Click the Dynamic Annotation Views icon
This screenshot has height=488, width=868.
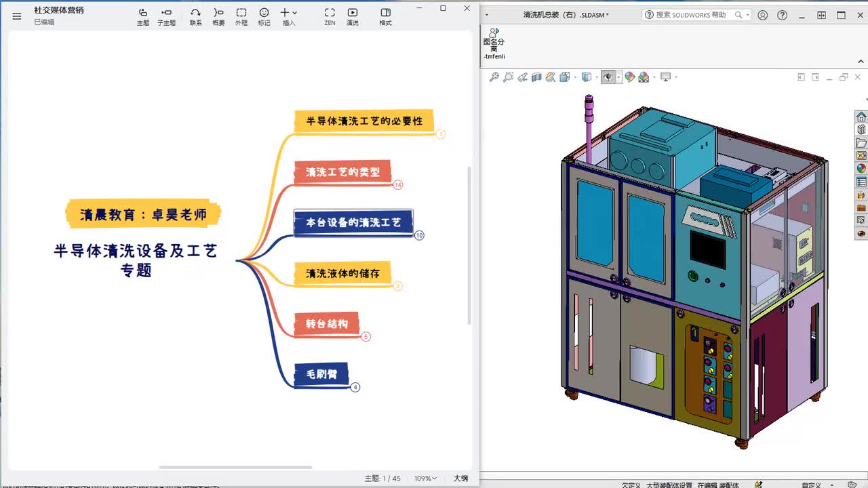point(551,77)
